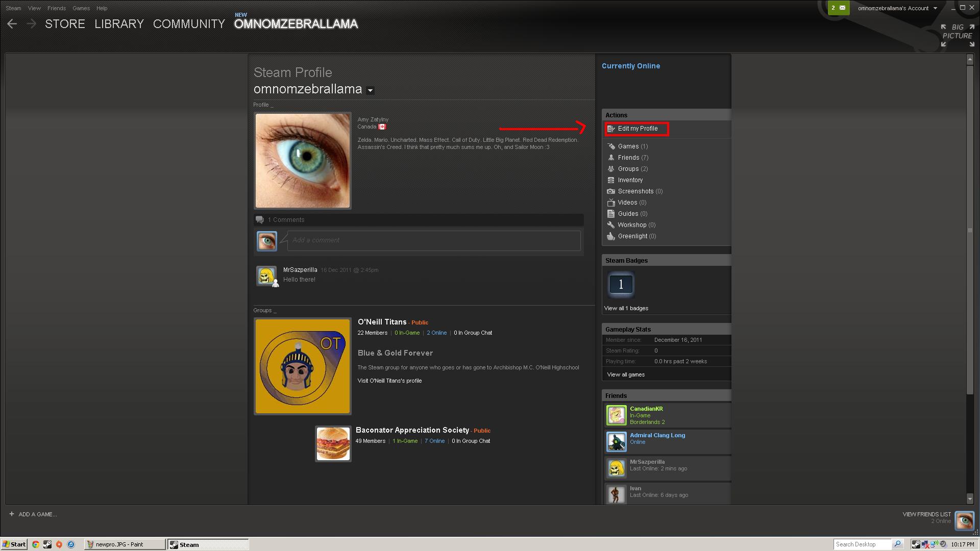This screenshot has width=980, height=551.
Task: Open the Inventory icon in Actions
Action: tap(611, 180)
